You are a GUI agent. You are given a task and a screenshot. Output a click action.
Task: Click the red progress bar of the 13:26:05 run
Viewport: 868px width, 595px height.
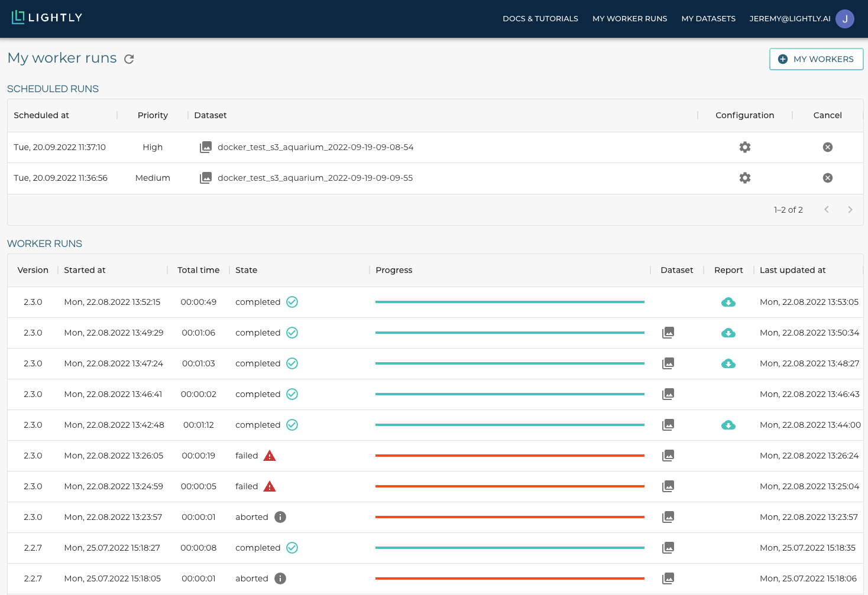tap(510, 456)
